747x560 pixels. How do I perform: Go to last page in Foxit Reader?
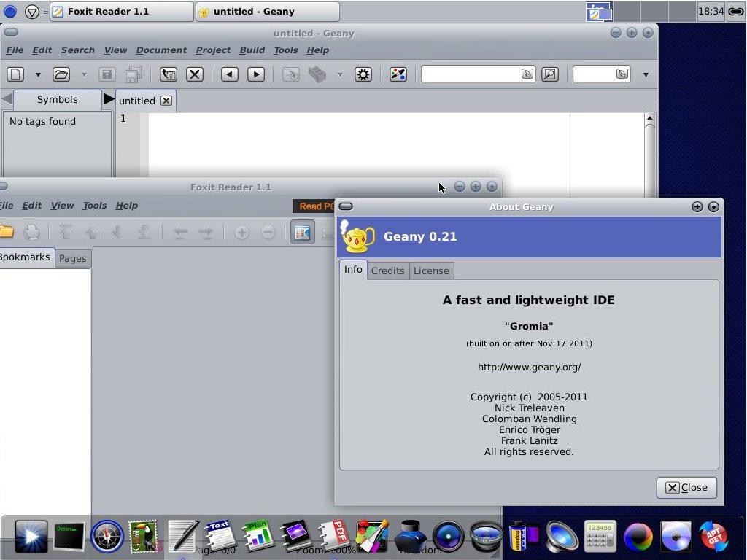pos(144,233)
